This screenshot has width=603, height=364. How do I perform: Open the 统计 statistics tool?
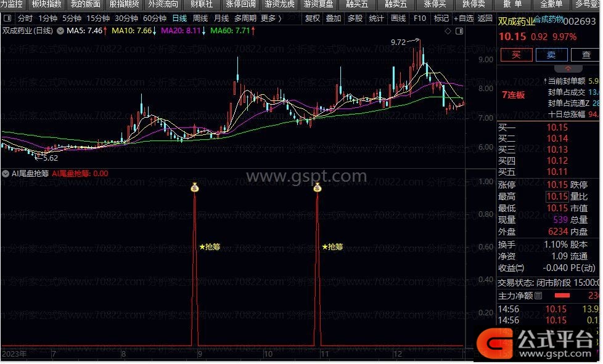[376, 18]
